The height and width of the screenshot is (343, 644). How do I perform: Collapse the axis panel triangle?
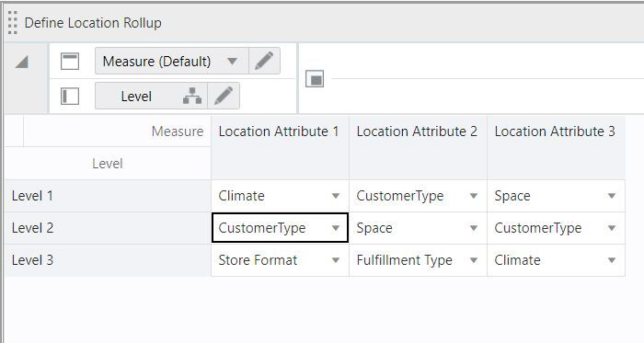click(22, 62)
